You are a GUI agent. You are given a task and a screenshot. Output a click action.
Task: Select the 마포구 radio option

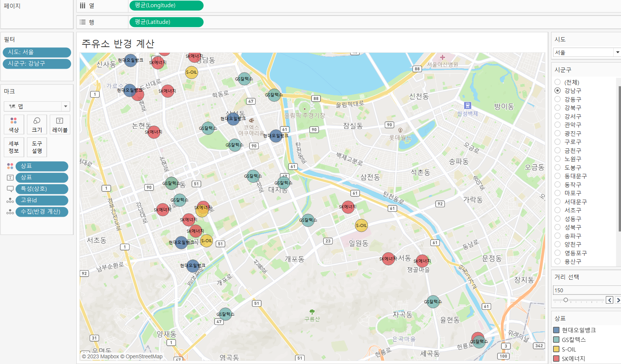click(x=558, y=193)
